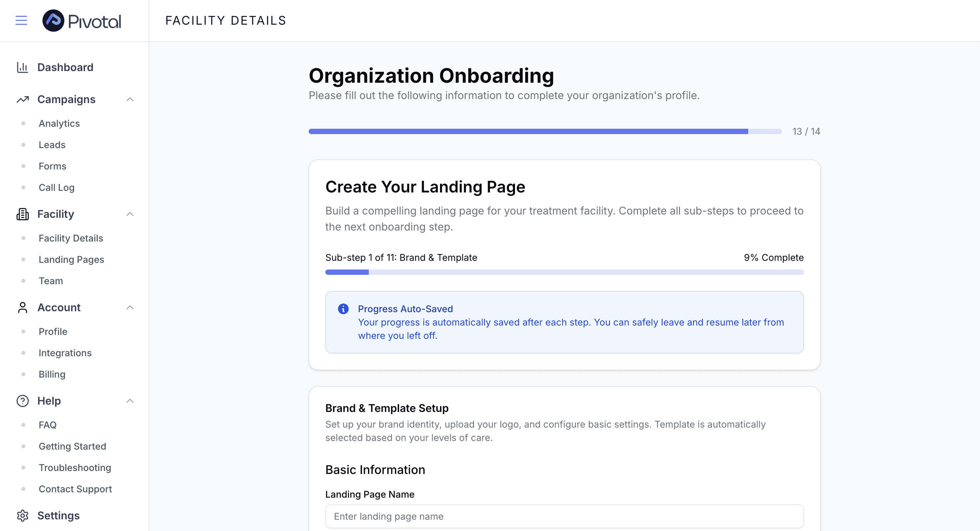The width and height of the screenshot is (980, 531).
Task: Click the Help question mark icon
Action: pos(22,401)
